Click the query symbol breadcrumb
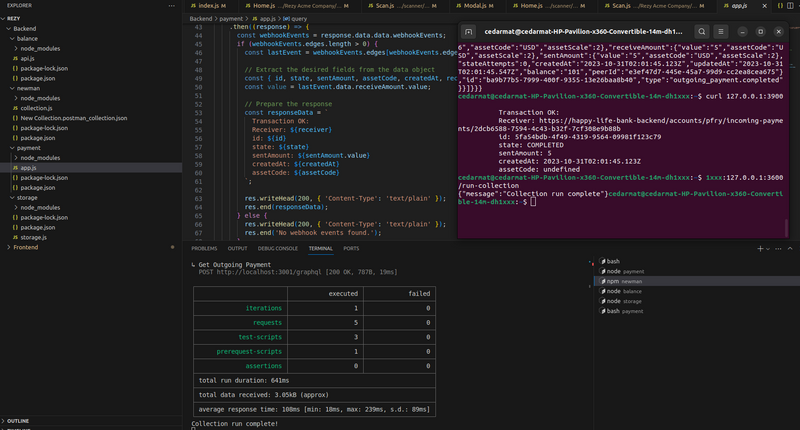This screenshot has width=800, height=430. coord(295,19)
